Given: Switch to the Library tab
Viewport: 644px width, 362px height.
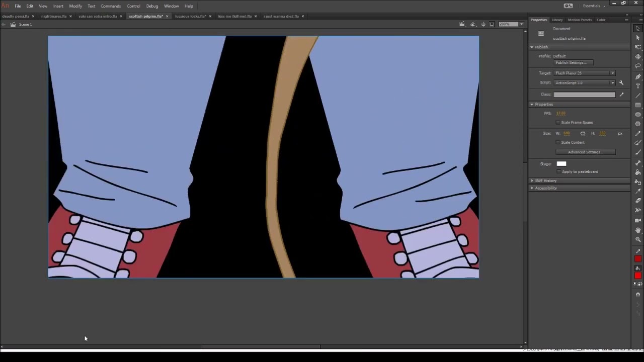Looking at the screenshot, I should 557,20.
